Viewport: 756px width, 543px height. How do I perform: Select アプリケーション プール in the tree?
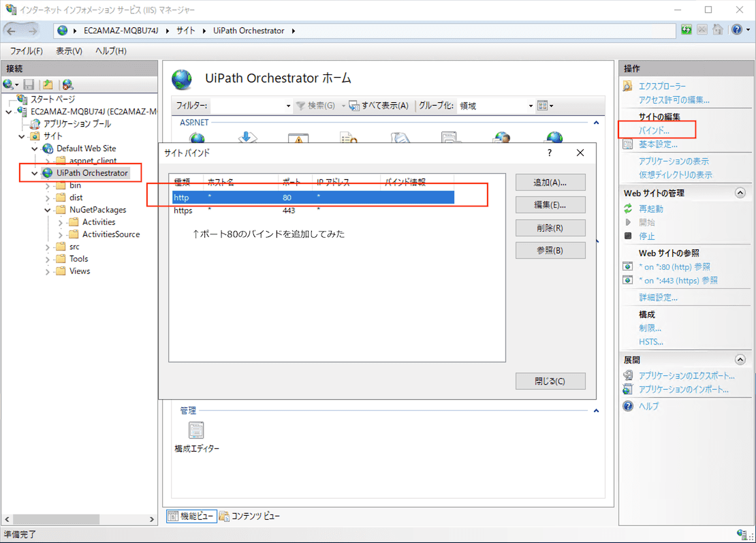coord(77,124)
